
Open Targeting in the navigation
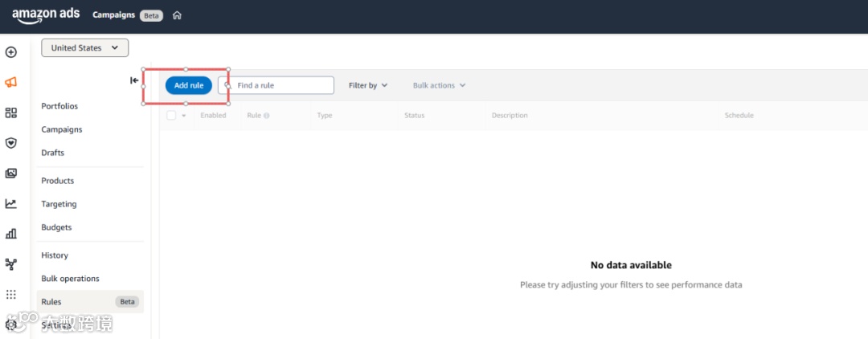59,204
